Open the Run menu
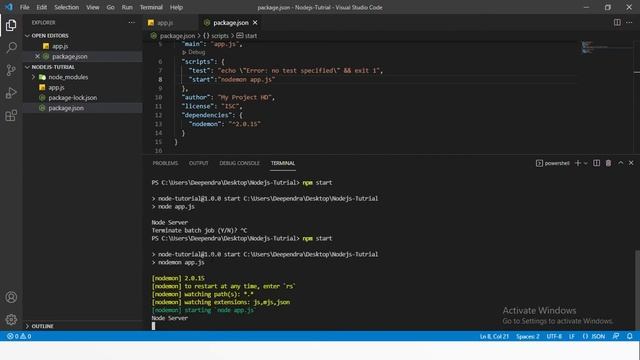The height and width of the screenshot is (360, 640). tap(127, 7)
